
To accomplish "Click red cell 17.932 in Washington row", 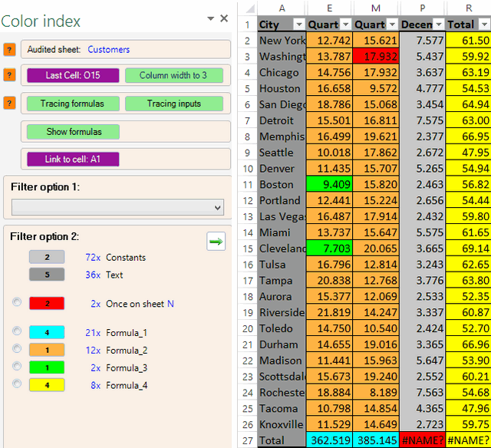I will point(376,56).
